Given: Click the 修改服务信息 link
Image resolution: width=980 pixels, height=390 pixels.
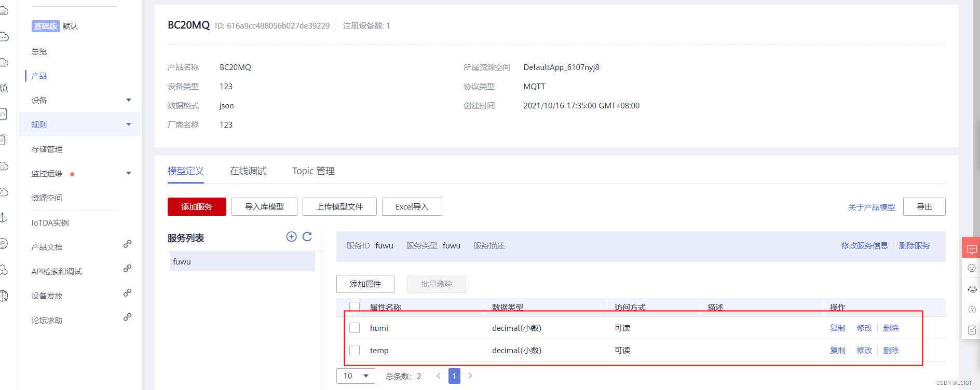Looking at the screenshot, I should (864, 245).
